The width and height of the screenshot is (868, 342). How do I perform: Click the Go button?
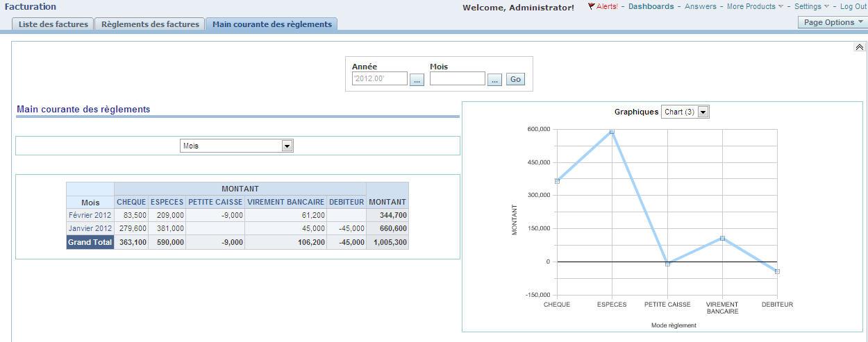tap(515, 79)
